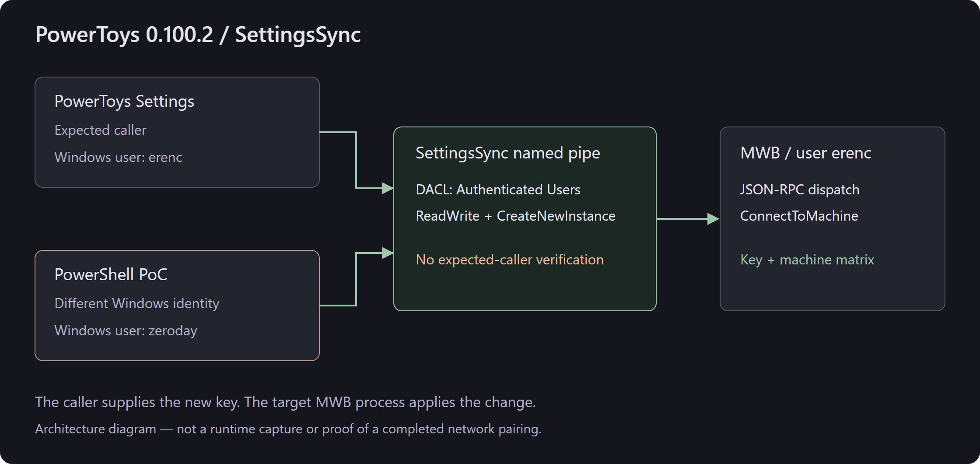980x464 pixels.
Task: Click green 'Key + machine matrix' text
Action: pyautogui.click(x=807, y=260)
